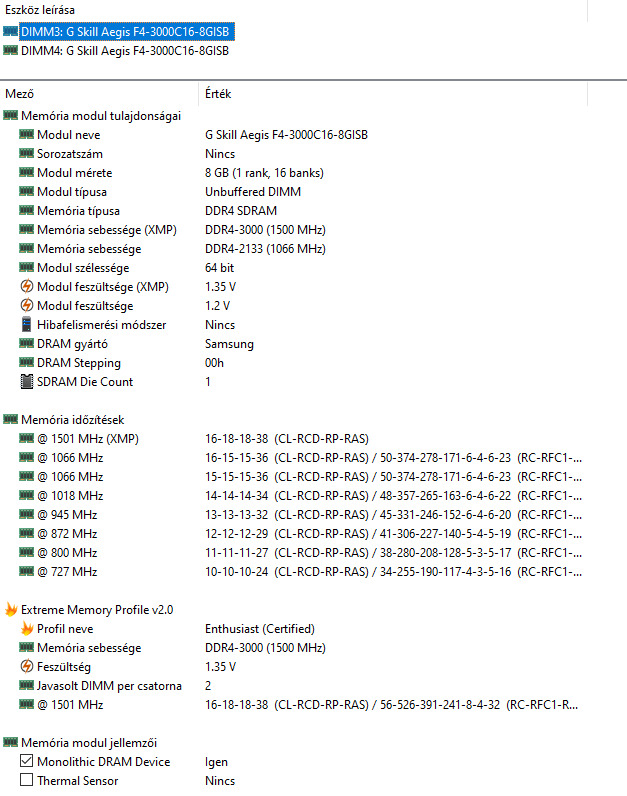Click the memory icon next to DIMM4

(10, 50)
